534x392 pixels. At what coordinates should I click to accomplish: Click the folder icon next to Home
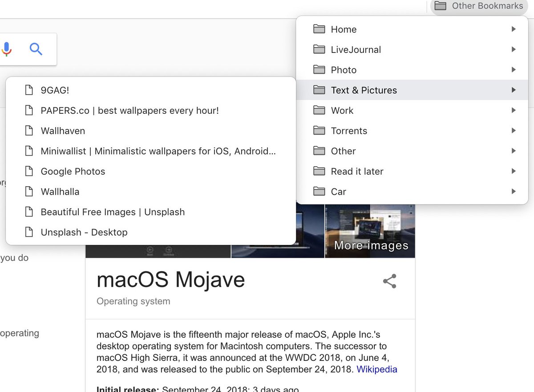[319, 29]
